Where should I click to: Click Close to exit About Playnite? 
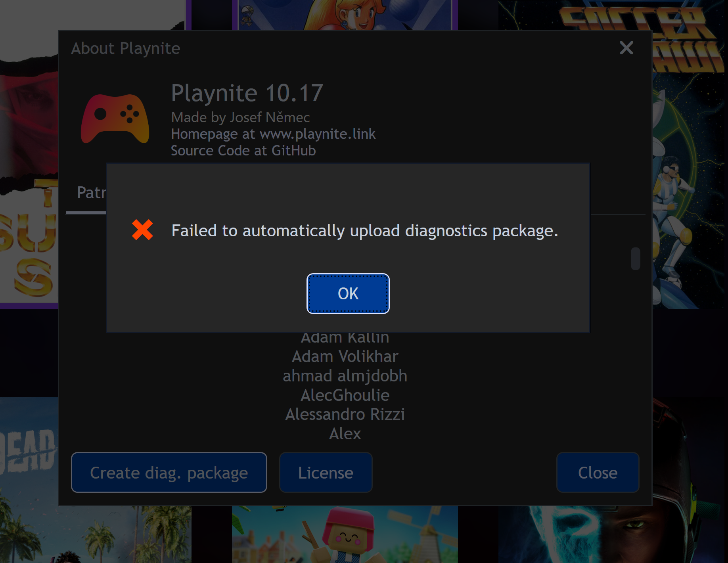598,472
